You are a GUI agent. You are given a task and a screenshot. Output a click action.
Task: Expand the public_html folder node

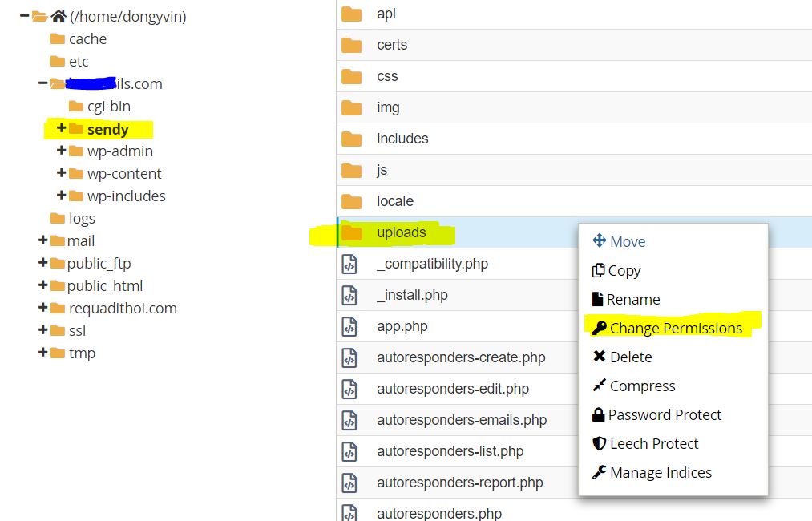pos(42,285)
